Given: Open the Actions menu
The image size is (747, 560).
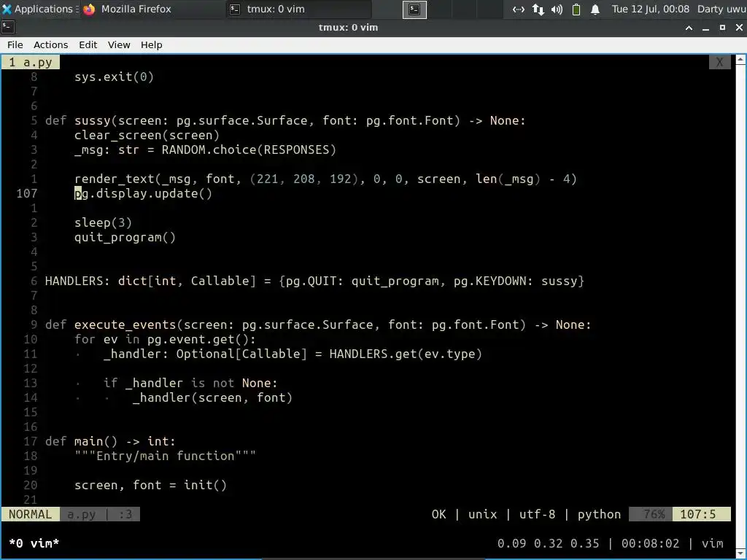Looking at the screenshot, I should 50,44.
